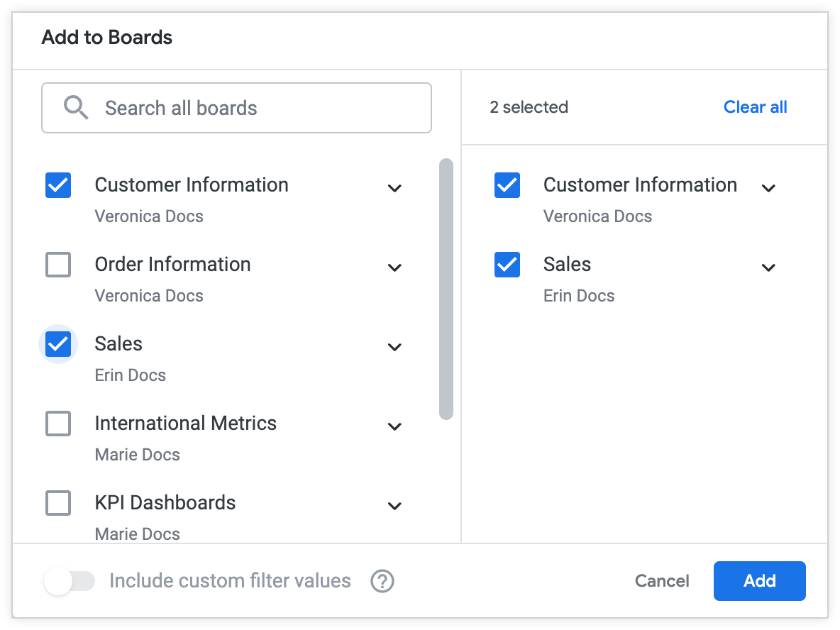Click the help question mark icon

[x=382, y=581]
